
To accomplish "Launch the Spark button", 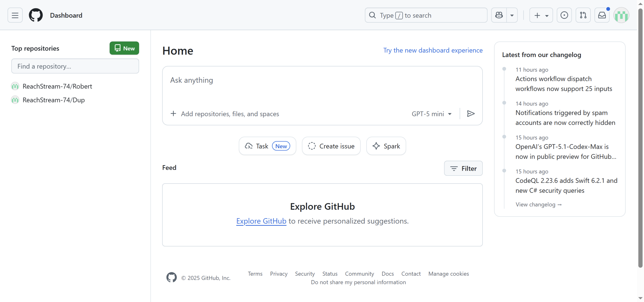I will coord(386,146).
